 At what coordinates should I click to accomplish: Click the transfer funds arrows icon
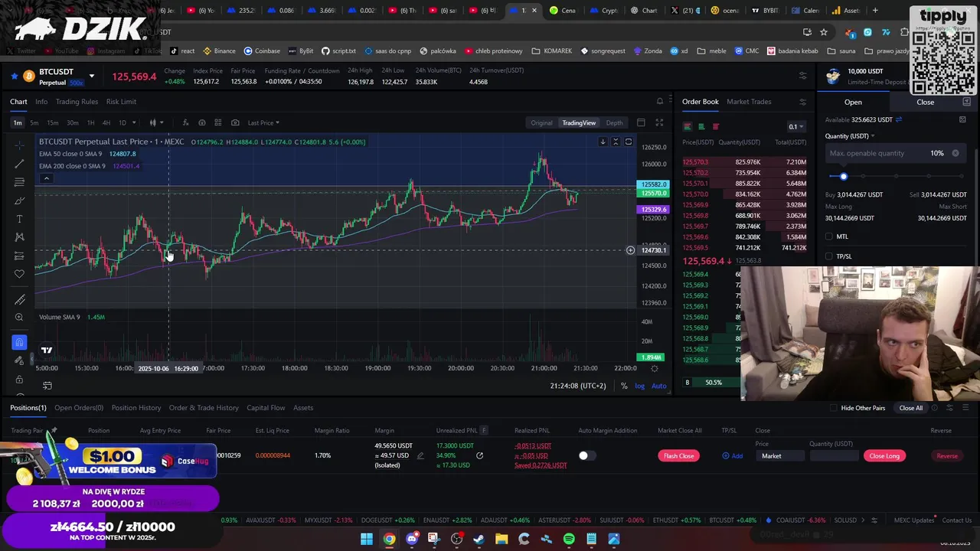(x=899, y=119)
